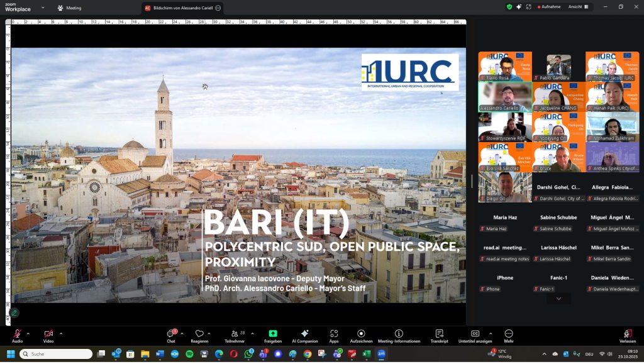Change layout with Ansicht button
644x364 pixels.
(x=579, y=7)
